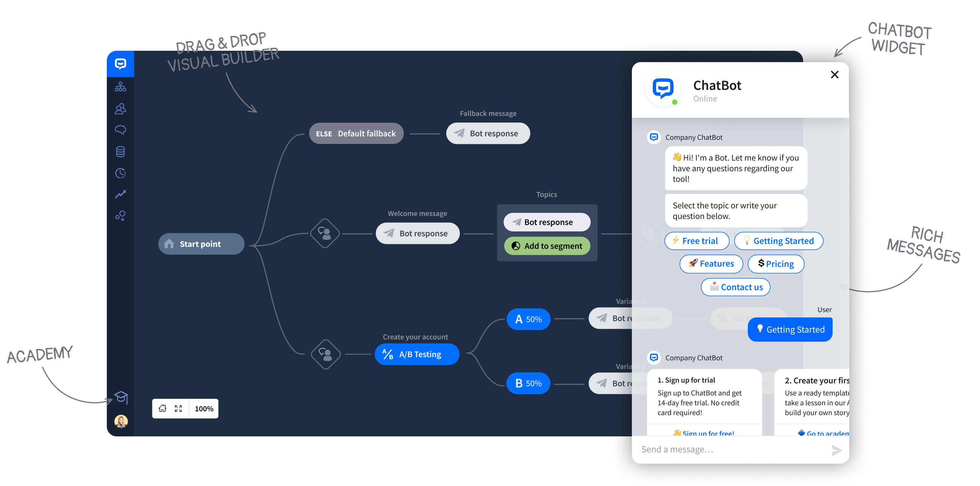This screenshot has width=980, height=486.
Task: Open the Integrations icon in the sidebar
Action: click(120, 216)
